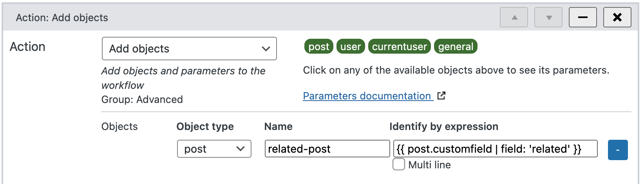Viewport: 644px width, 184px height.
Task: Move action down with arrow button
Action: (548, 18)
